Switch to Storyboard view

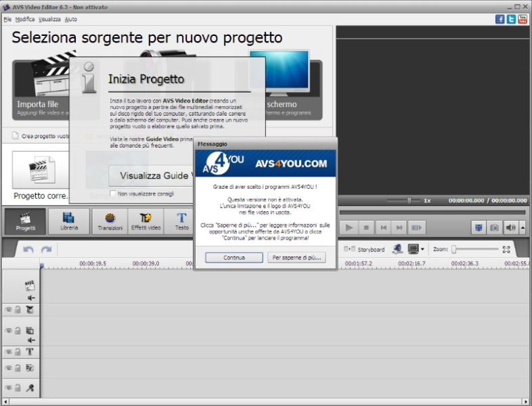click(364, 250)
